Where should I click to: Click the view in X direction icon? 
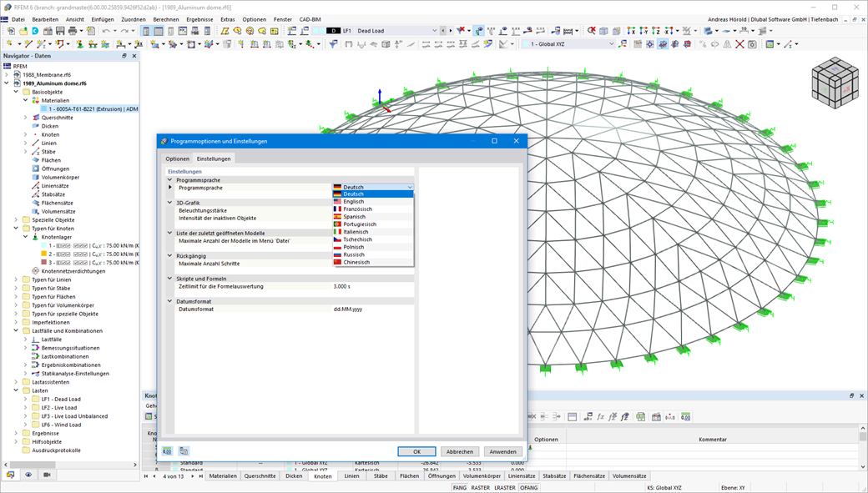pyautogui.click(x=631, y=31)
